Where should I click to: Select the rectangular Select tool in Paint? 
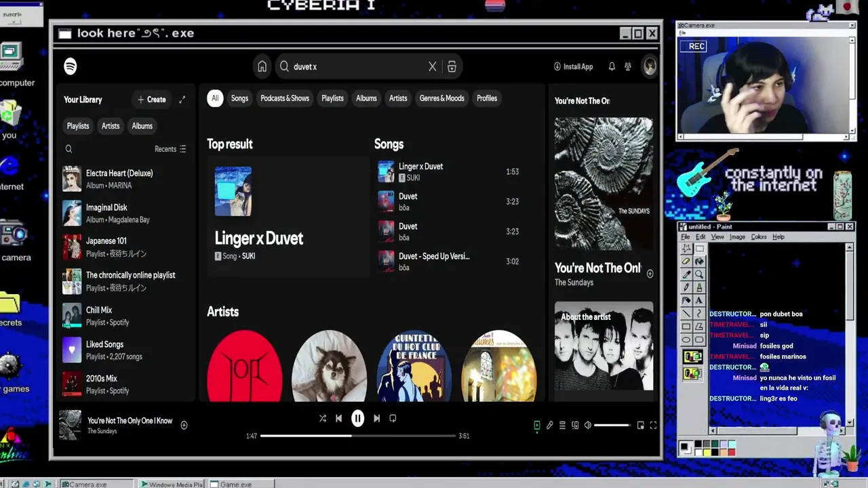coord(699,249)
